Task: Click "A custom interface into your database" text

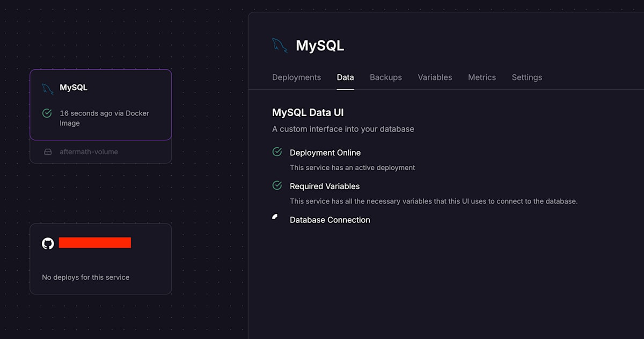Action: coord(343,129)
